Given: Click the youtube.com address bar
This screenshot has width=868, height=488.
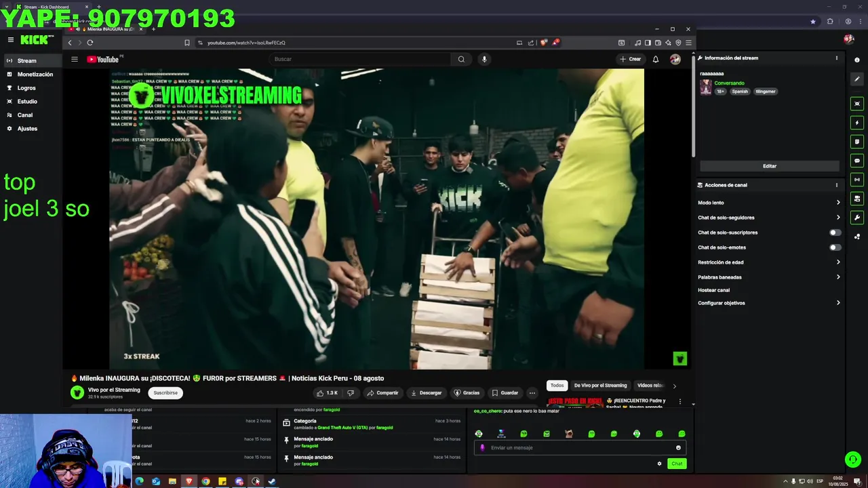Looking at the screenshot, I should point(353,43).
